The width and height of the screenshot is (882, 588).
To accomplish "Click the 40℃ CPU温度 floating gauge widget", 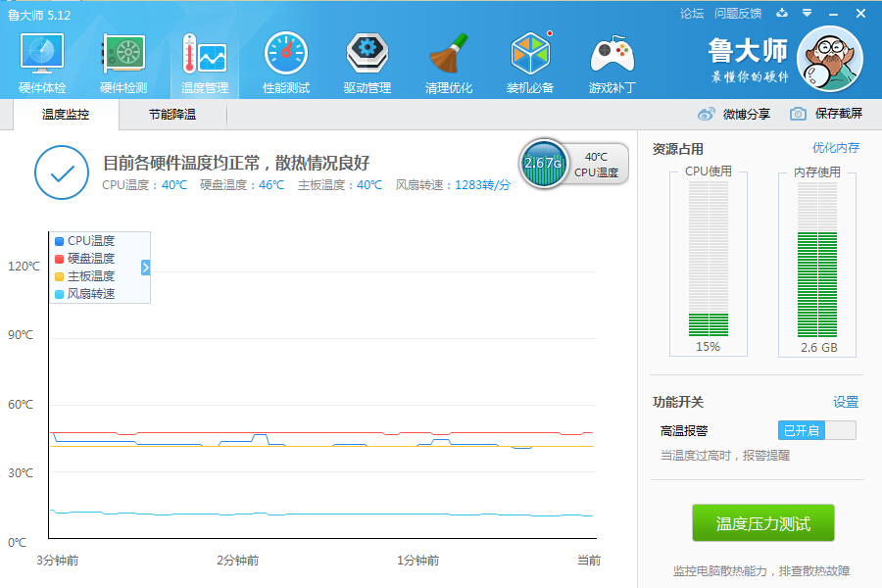I will pos(574,164).
